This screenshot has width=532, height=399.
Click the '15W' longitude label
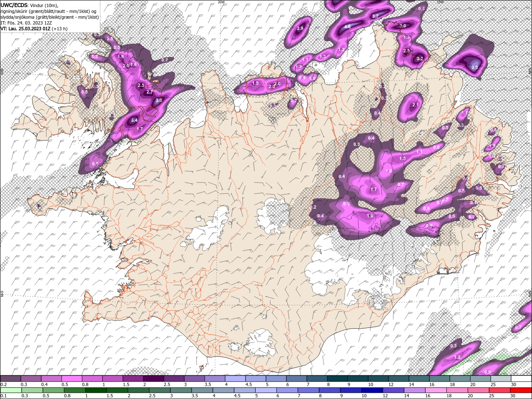[440, 2]
